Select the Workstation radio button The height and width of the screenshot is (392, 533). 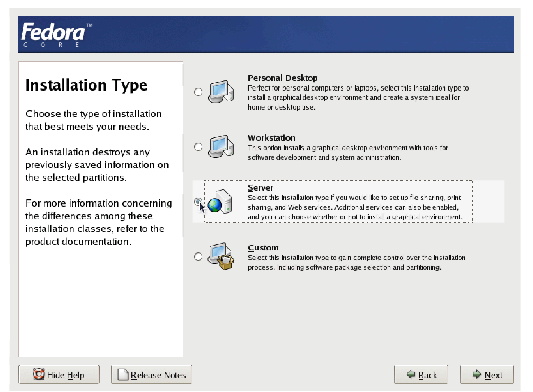[198, 147]
